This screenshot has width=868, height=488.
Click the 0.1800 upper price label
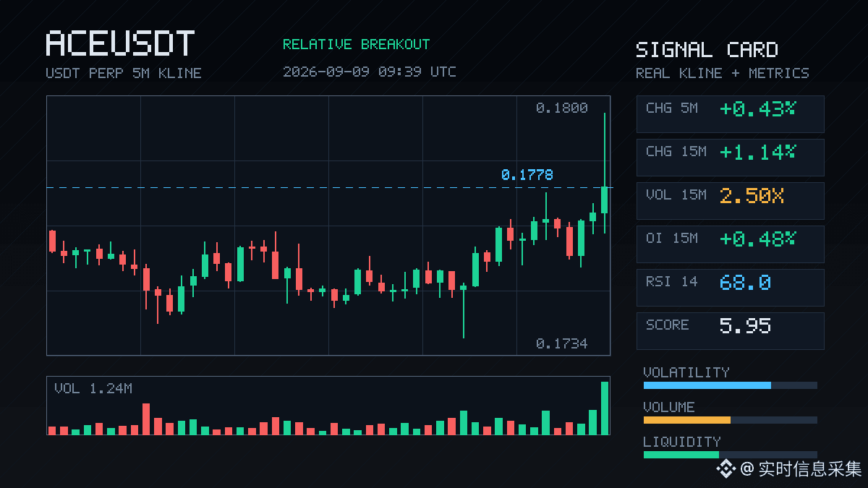coord(561,108)
